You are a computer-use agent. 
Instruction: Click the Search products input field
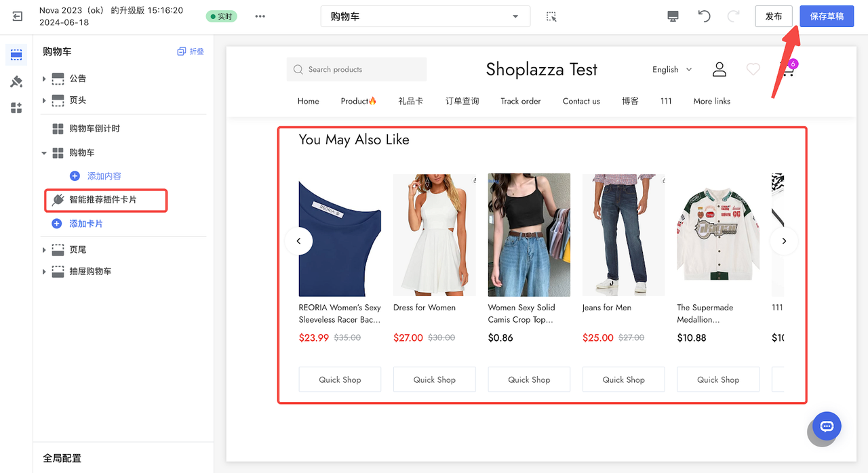357,69
